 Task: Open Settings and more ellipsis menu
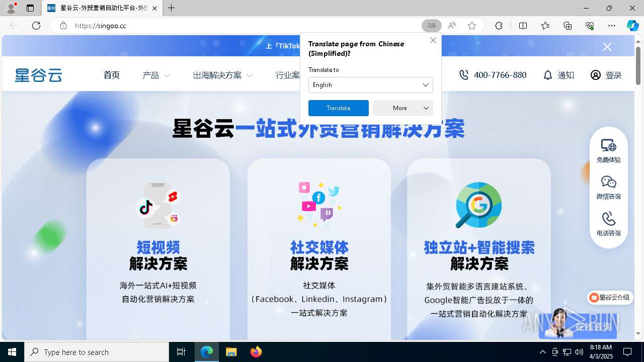click(612, 26)
